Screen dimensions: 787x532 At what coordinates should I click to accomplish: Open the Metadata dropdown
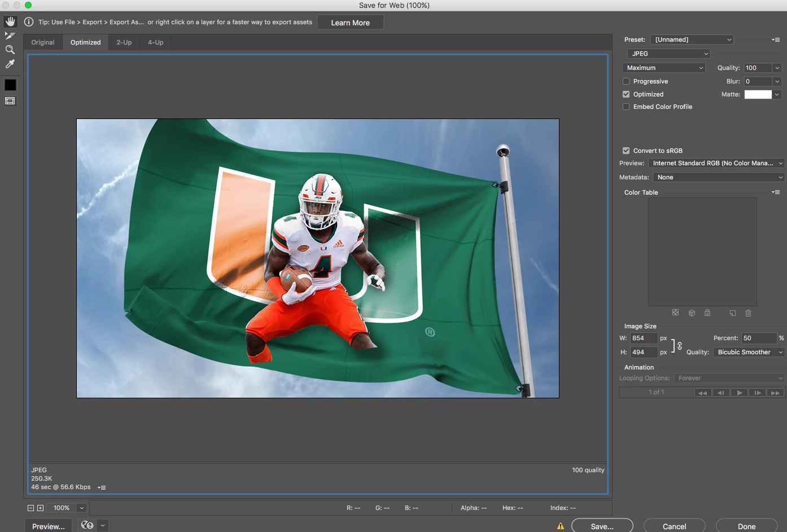pyautogui.click(x=719, y=177)
